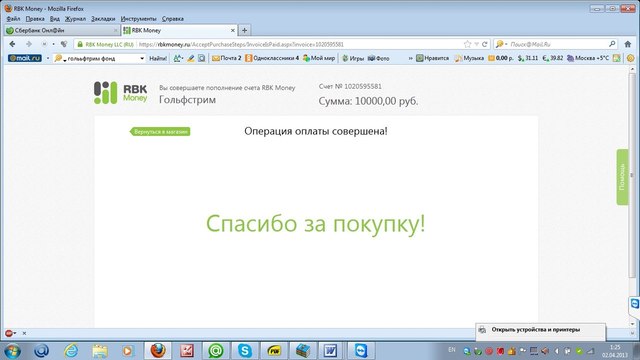Open Музыка toolbar button
The image size is (640, 360).
(x=469, y=58)
